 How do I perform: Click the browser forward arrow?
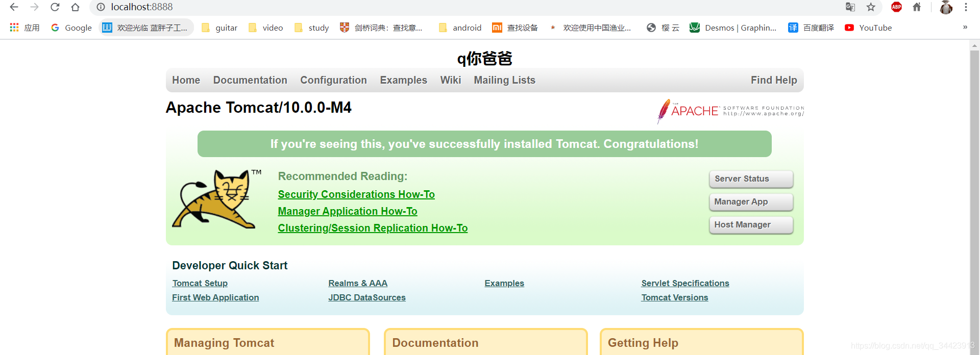pyautogui.click(x=34, y=7)
